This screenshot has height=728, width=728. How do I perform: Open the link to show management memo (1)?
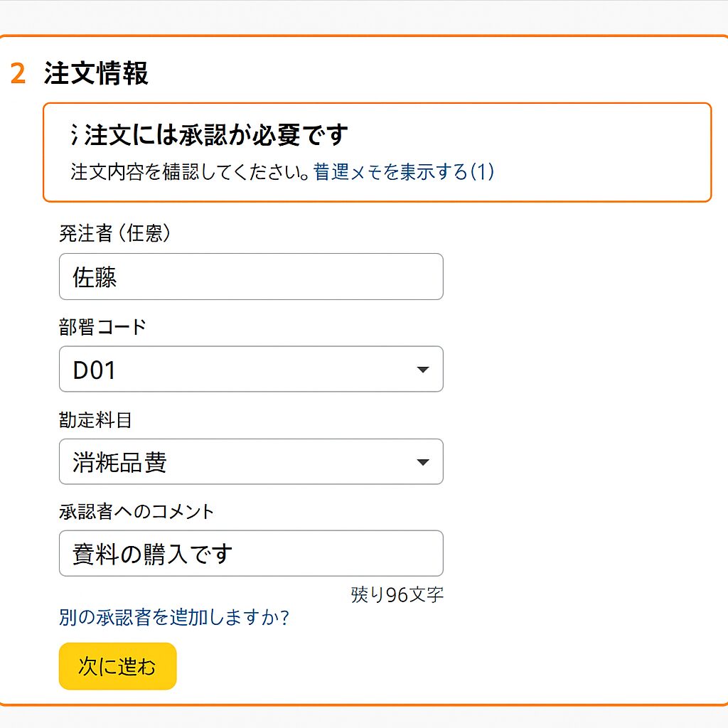[x=404, y=172]
